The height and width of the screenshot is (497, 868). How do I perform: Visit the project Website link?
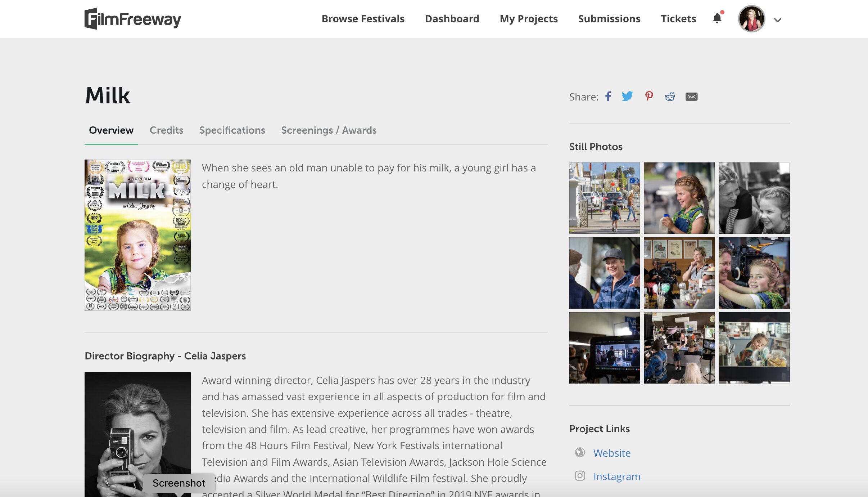click(x=612, y=453)
